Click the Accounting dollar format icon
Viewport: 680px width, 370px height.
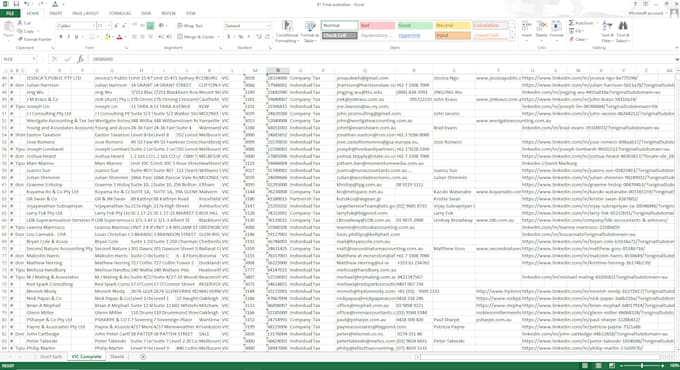point(229,37)
